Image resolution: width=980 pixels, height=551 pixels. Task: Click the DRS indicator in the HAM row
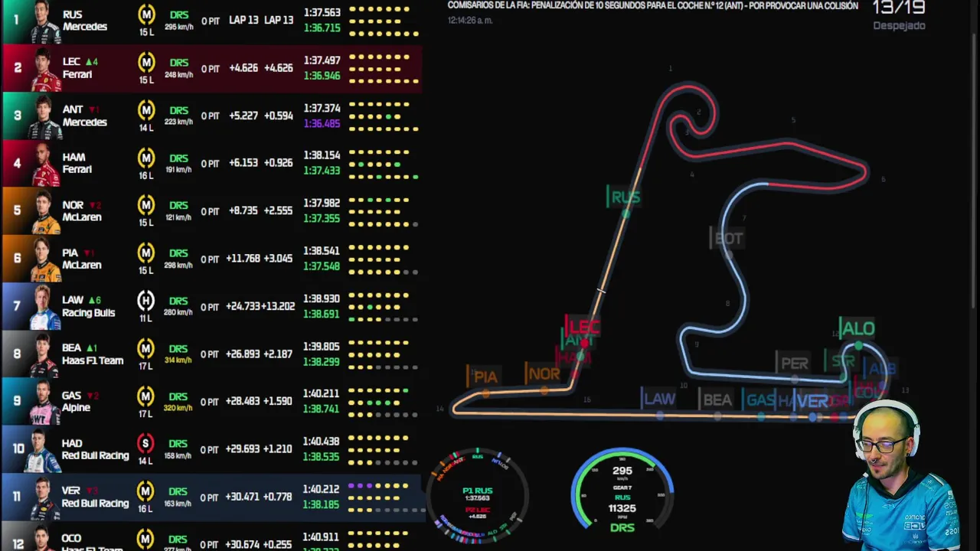[178, 158]
